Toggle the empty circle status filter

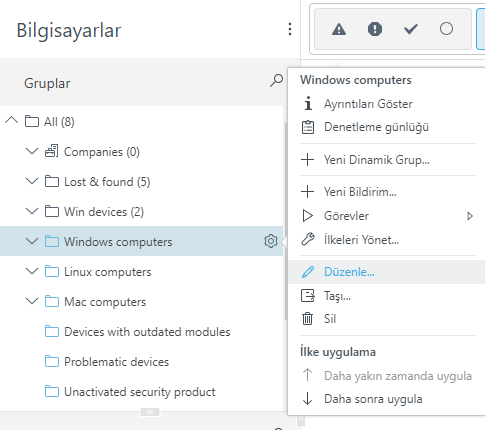tap(446, 29)
